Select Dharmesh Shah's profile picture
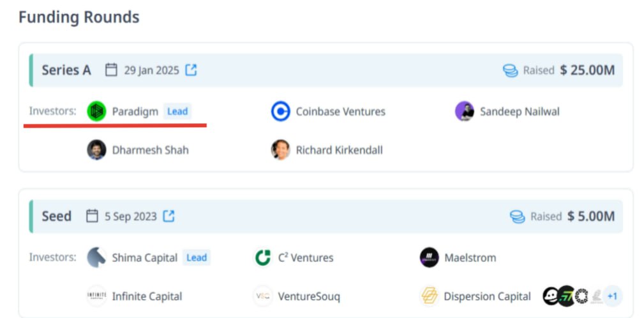 pyautogui.click(x=96, y=150)
